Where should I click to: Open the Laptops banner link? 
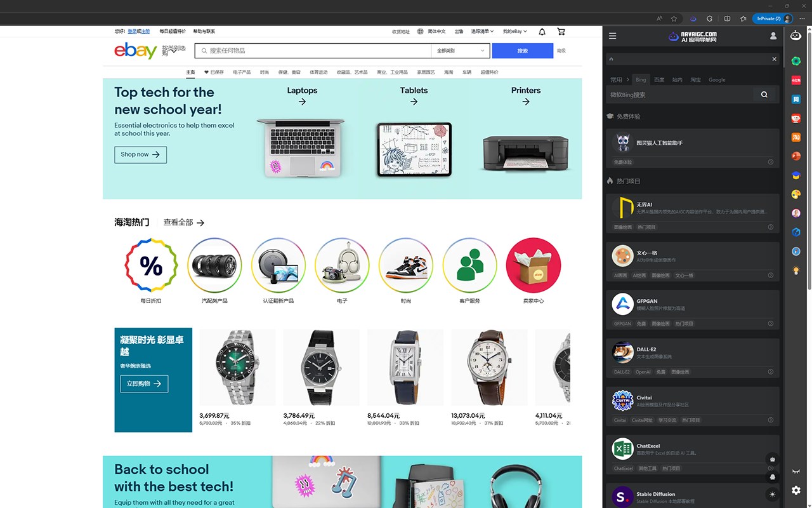coord(302,95)
